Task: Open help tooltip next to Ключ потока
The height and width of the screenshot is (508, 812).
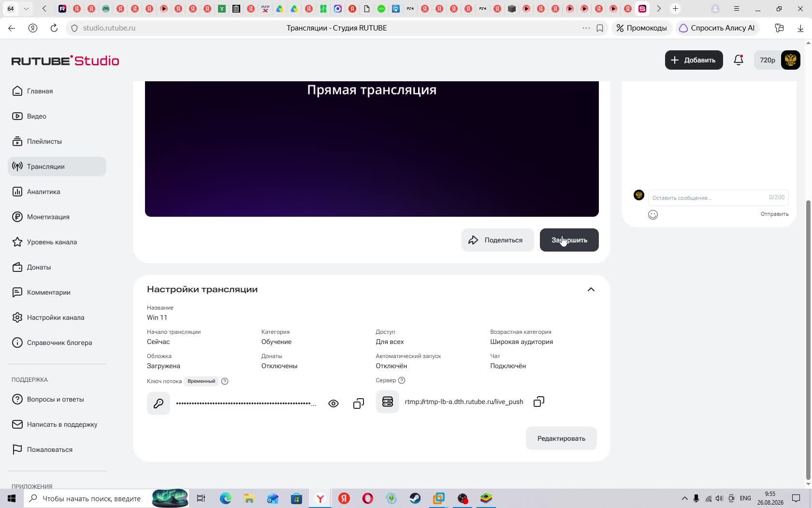Action: click(x=225, y=381)
